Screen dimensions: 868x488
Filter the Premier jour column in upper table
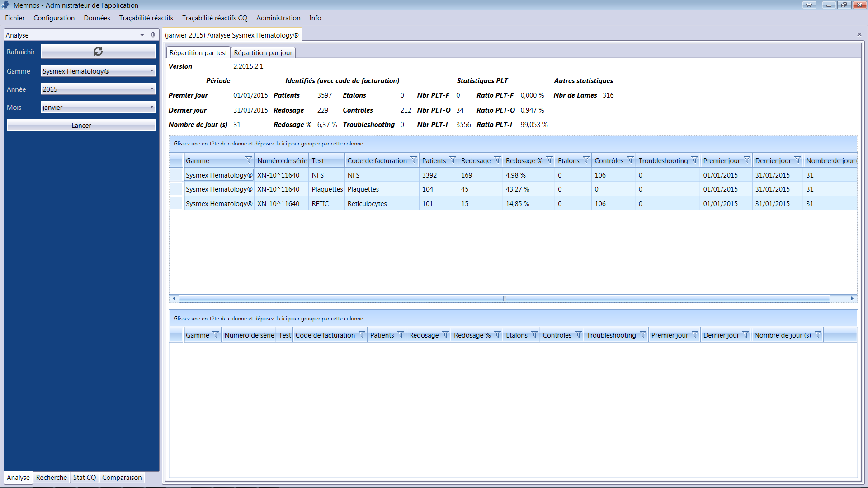[x=747, y=160]
